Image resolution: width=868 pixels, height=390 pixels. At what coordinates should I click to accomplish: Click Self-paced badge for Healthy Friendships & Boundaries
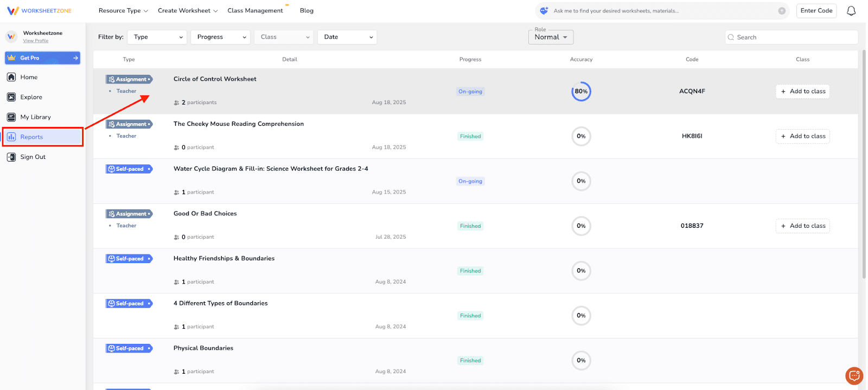[x=129, y=259]
